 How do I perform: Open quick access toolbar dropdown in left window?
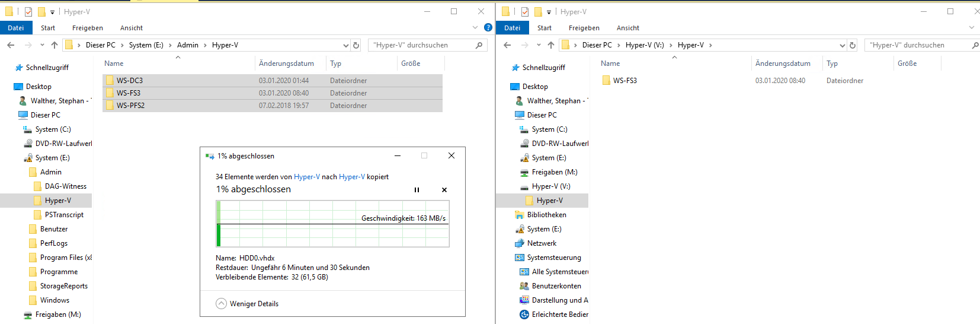[52, 12]
